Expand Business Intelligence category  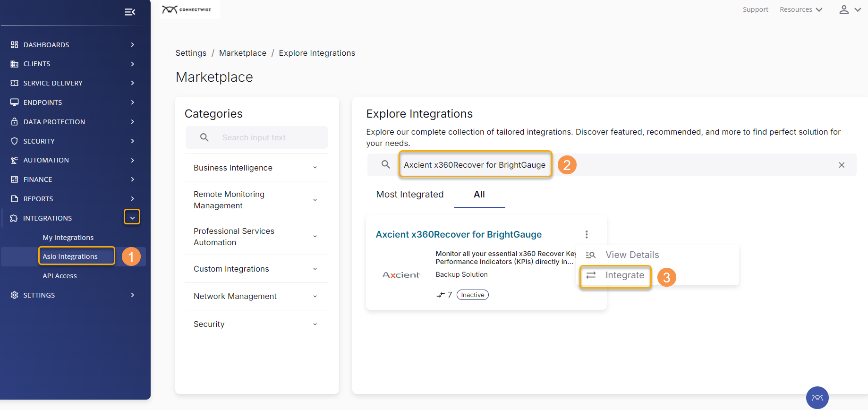256,168
